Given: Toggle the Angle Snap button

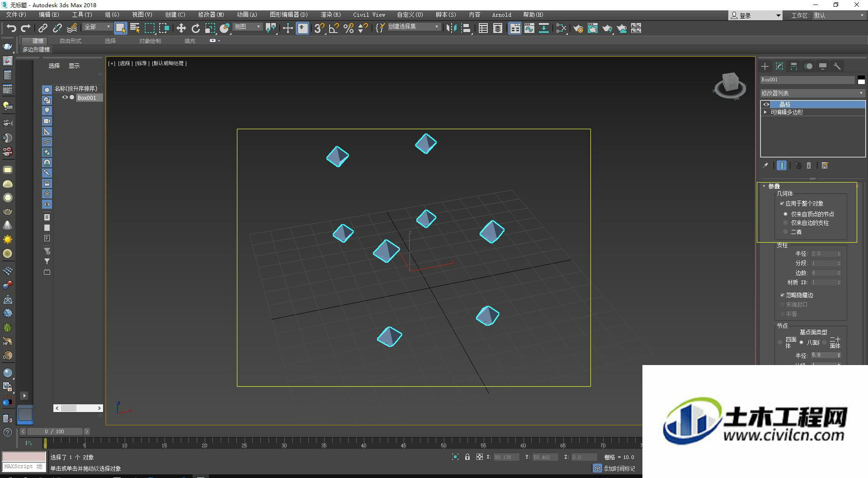Looking at the screenshot, I should click(x=334, y=28).
